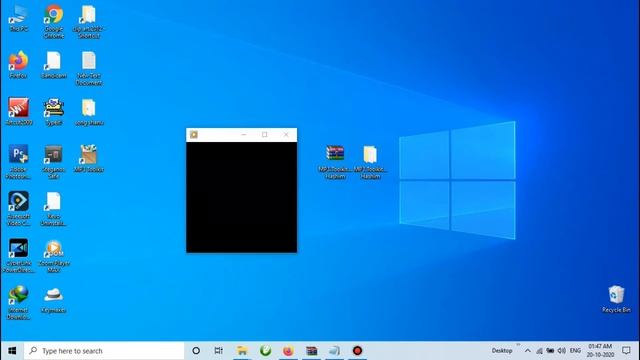The image size is (640, 360).
Task: Open clock showing 01:47 AM
Action: coord(600,351)
